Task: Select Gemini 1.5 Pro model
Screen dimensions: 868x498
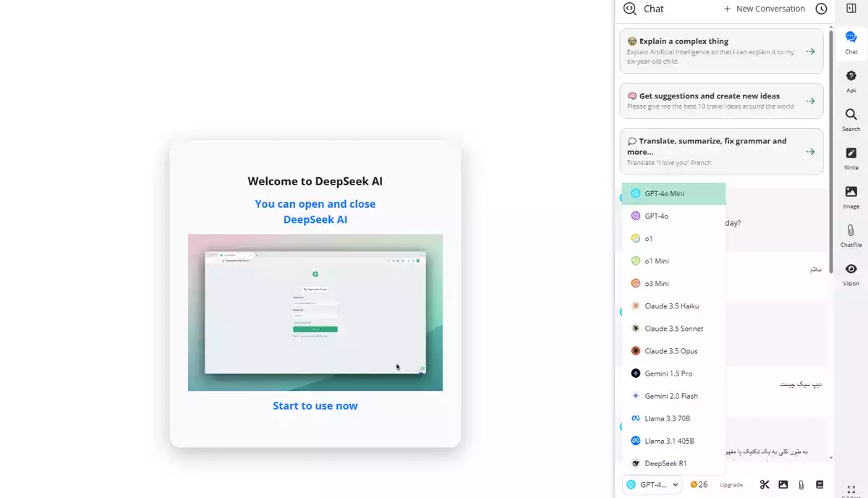Action: tap(673, 373)
